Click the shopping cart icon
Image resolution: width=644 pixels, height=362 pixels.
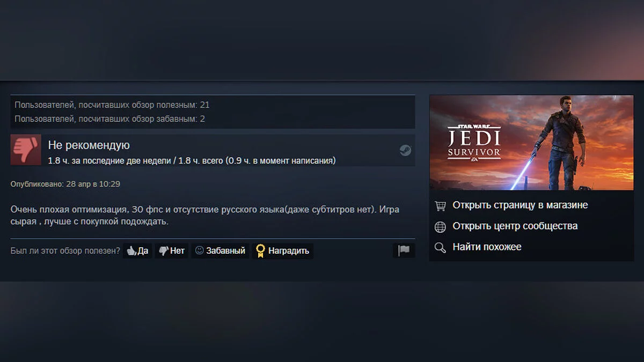(440, 205)
